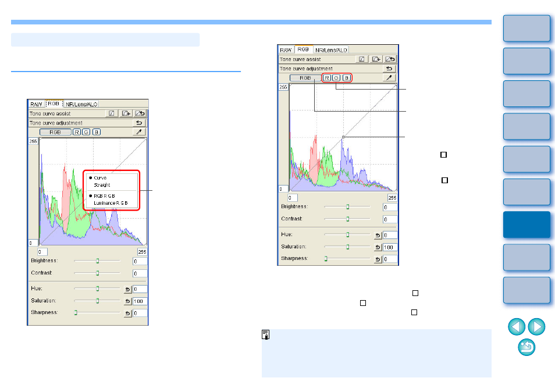Click tone curve assist standard icon in right palette
The width and height of the screenshot is (555, 392).
coord(361,59)
